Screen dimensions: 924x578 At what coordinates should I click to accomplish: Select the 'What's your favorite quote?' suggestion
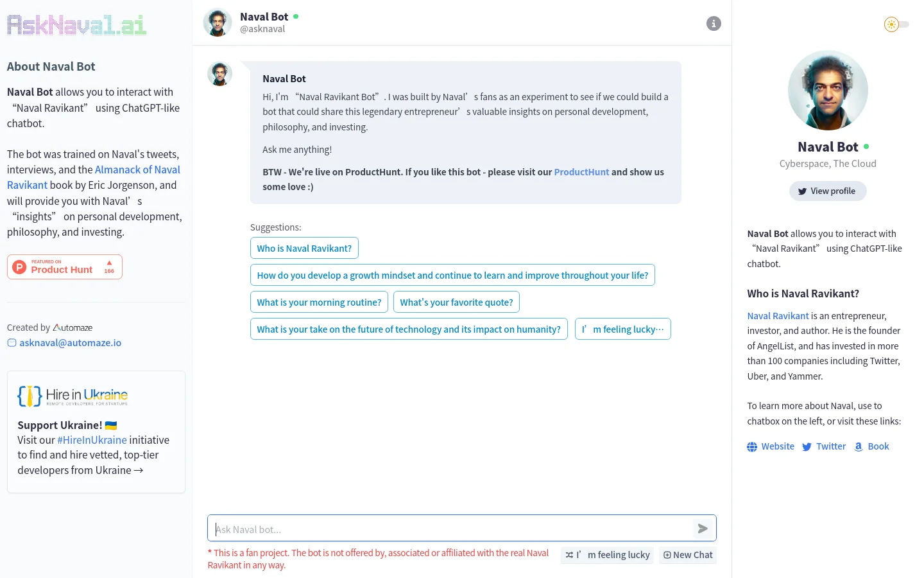pyautogui.click(x=456, y=302)
